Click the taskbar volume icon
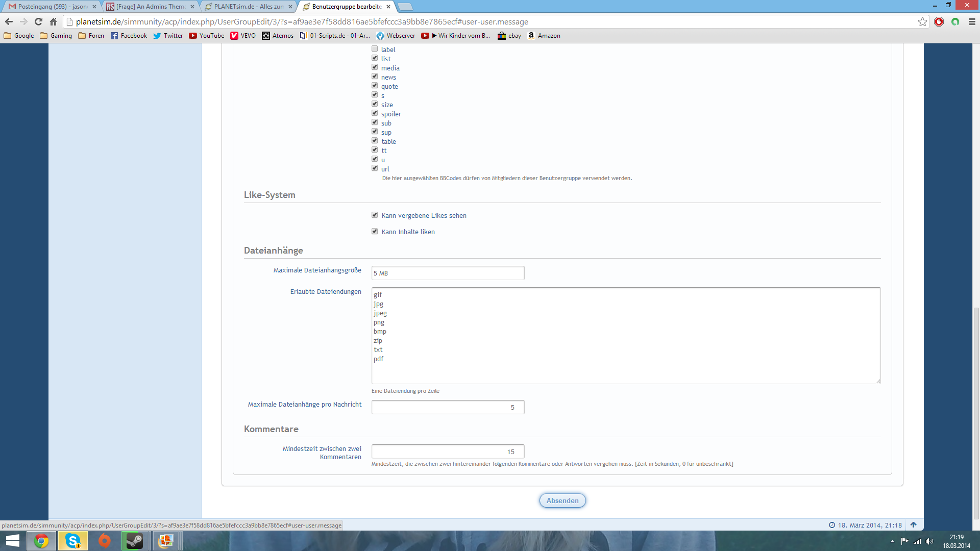The width and height of the screenshot is (980, 551). (x=929, y=541)
